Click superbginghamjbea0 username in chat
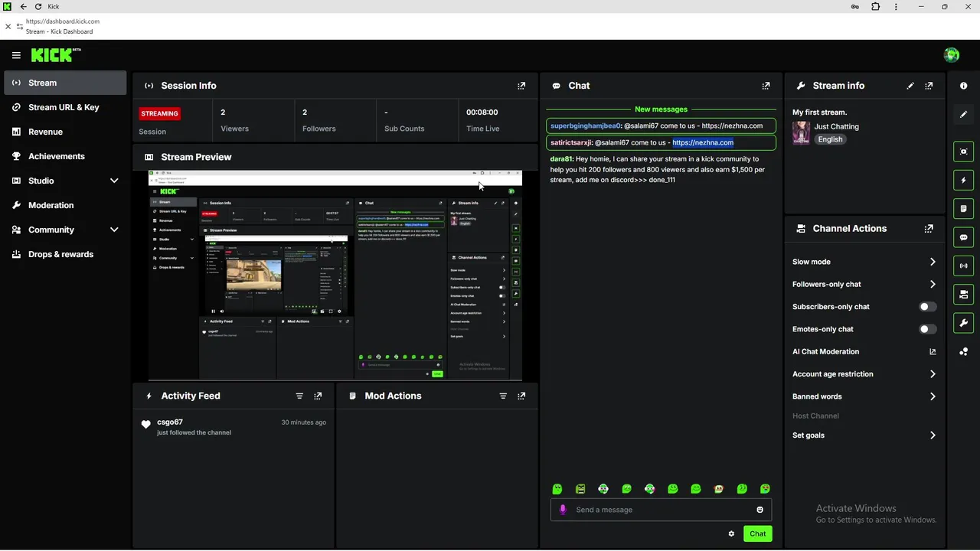This screenshot has width=980, height=551. (586, 126)
